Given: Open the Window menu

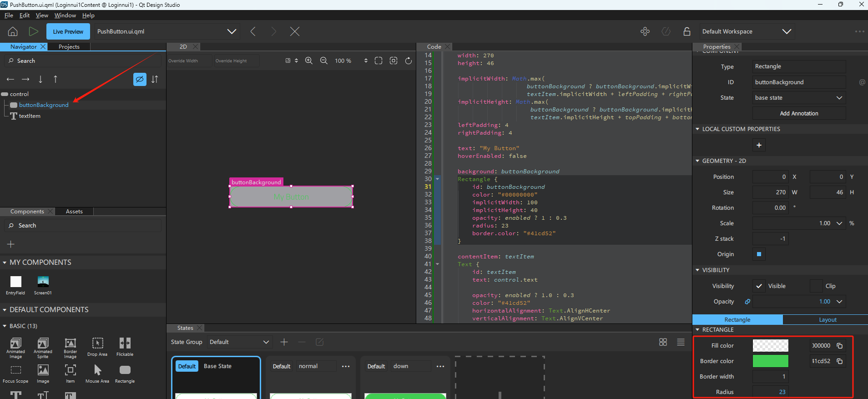Looking at the screenshot, I should pyautogui.click(x=65, y=15).
